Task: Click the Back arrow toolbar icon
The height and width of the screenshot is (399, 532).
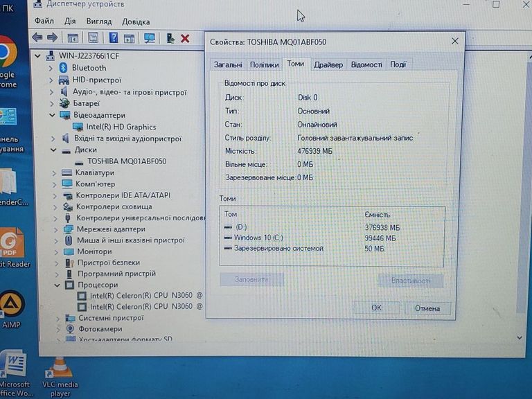Action: (37, 37)
